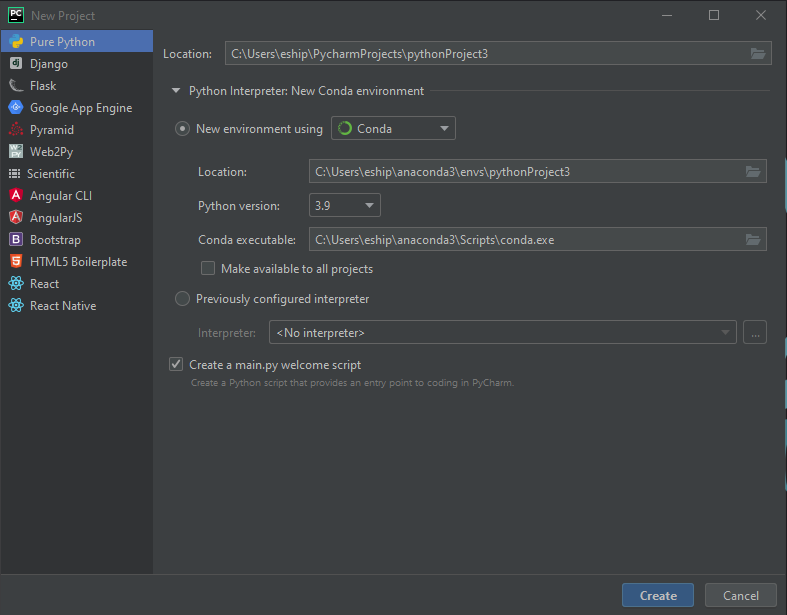
Task: Click the Cancel button
Action: 740,595
